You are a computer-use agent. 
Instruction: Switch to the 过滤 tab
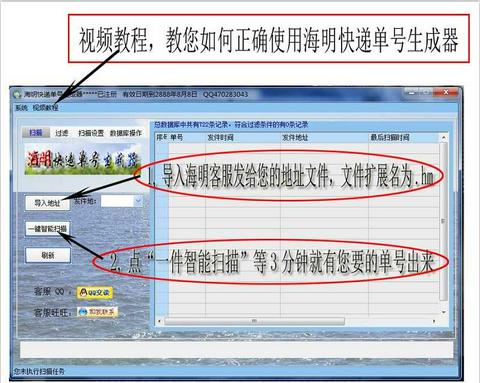[62, 133]
